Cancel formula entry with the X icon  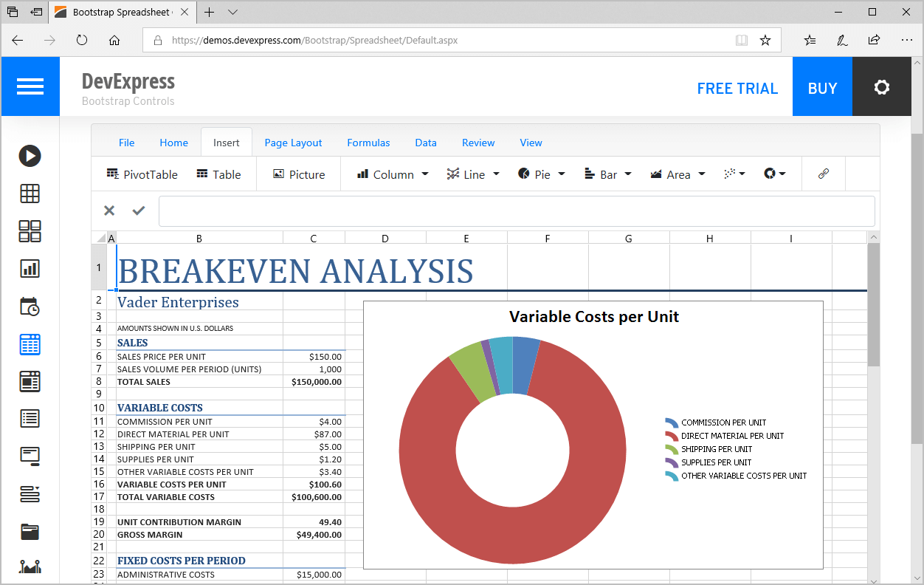(109, 211)
